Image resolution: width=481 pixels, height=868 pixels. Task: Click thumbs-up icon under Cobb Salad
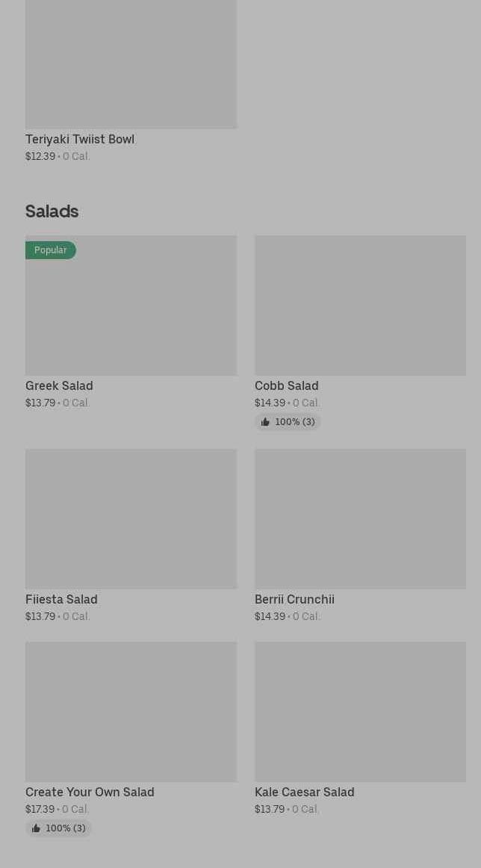point(265,422)
